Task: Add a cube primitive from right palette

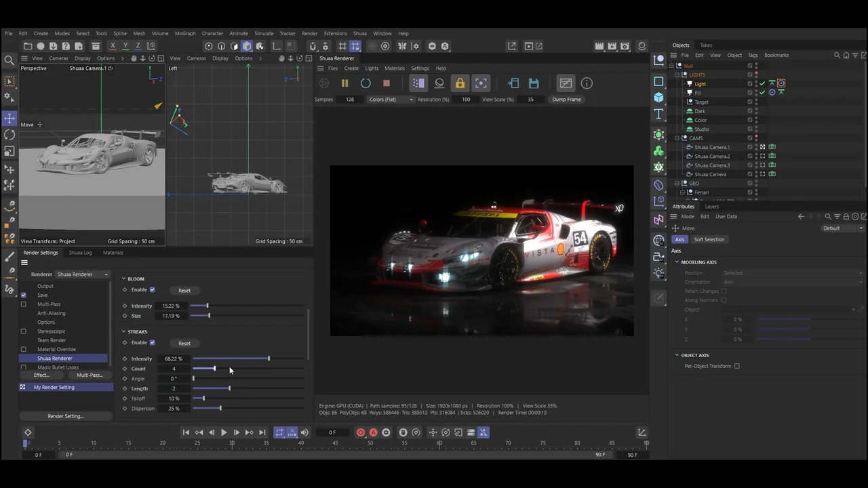Action: coord(658,98)
